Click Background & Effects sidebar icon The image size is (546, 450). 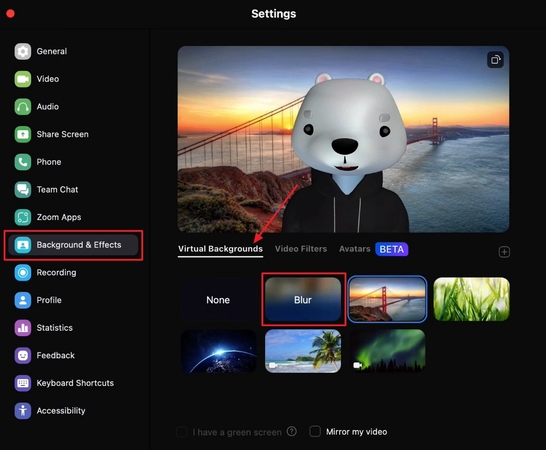click(23, 245)
